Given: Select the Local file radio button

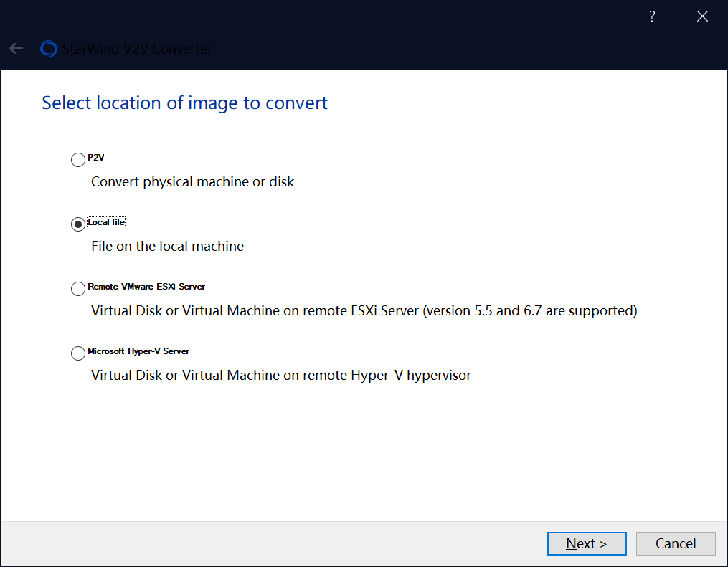Looking at the screenshot, I should click(x=78, y=224).
